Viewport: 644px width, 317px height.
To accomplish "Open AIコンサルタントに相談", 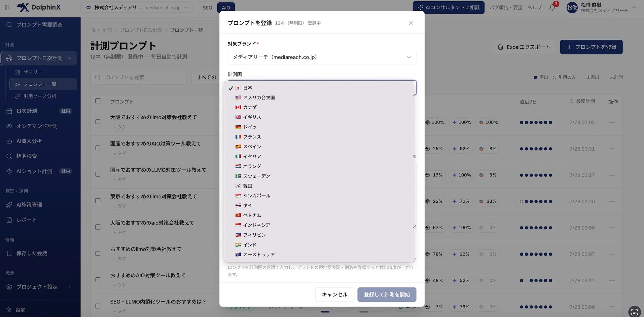I will click(x=448, y=7).
